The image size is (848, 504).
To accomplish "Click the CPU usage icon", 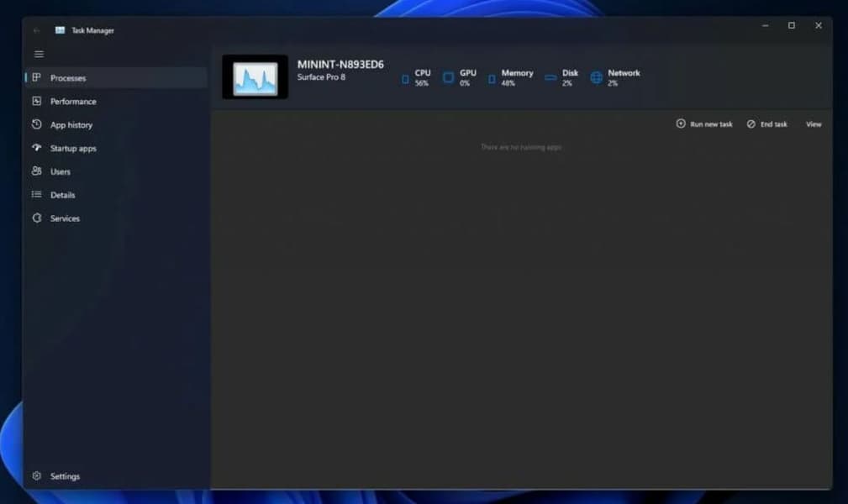I will [405, 79].
